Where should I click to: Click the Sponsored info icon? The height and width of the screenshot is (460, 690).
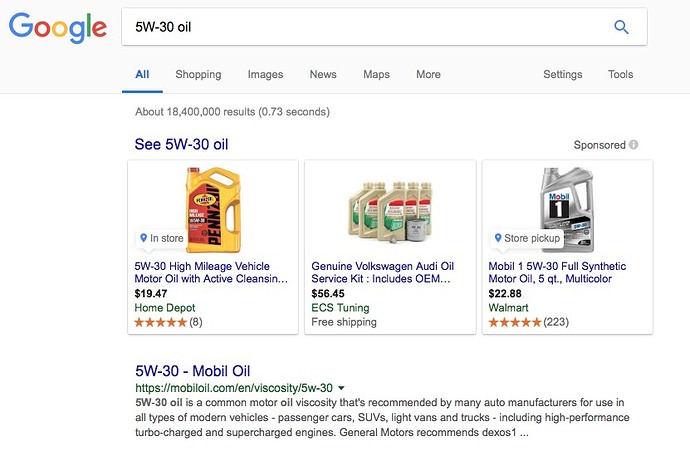634,145
